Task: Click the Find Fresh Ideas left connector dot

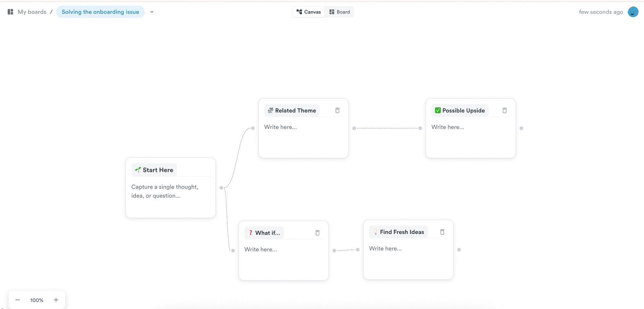Action: [x=358, y=250]
